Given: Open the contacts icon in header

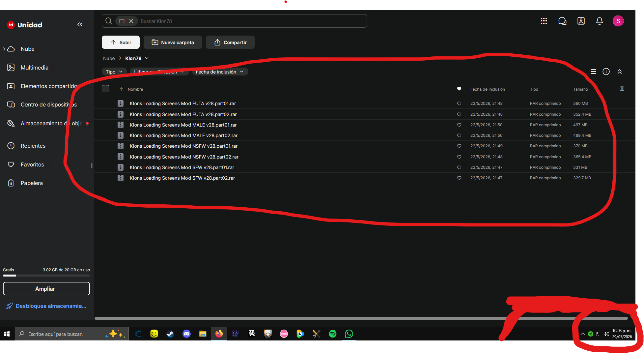Looking at the screenshot, I should coord(581,21).
